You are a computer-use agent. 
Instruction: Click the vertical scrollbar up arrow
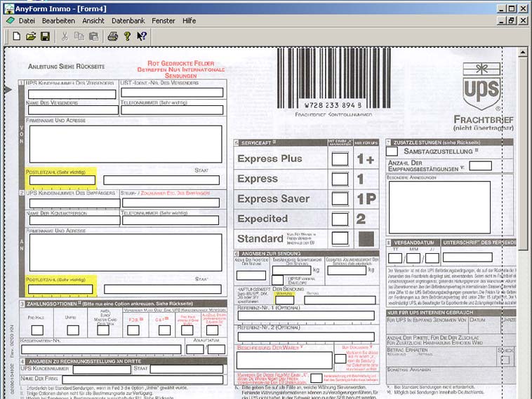click(x=523, y=53)
